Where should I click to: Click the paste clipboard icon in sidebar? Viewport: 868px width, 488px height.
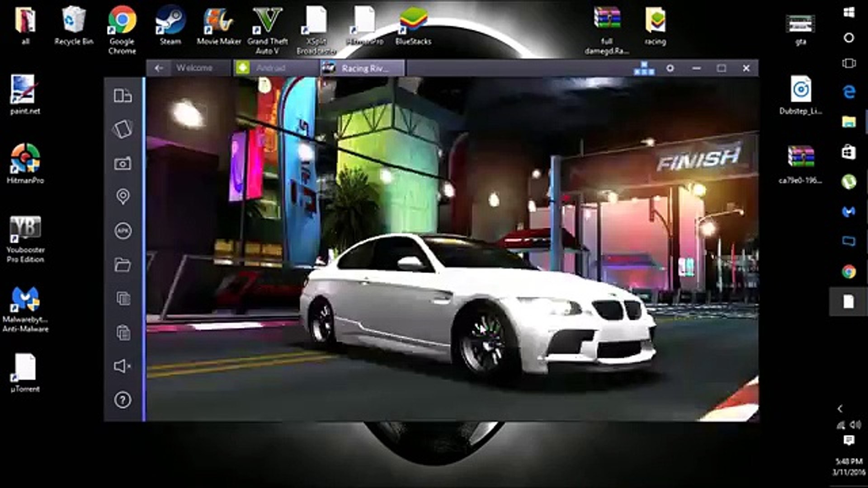click(123, 333)
